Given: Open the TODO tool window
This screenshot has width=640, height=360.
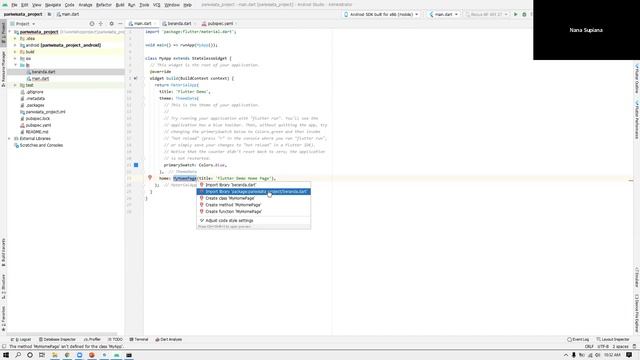Looking at the screenshot, I should 116,340.
